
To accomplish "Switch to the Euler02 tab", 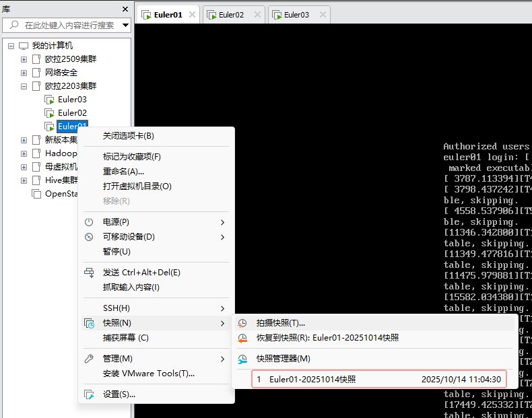I will [x=234, y=15].
